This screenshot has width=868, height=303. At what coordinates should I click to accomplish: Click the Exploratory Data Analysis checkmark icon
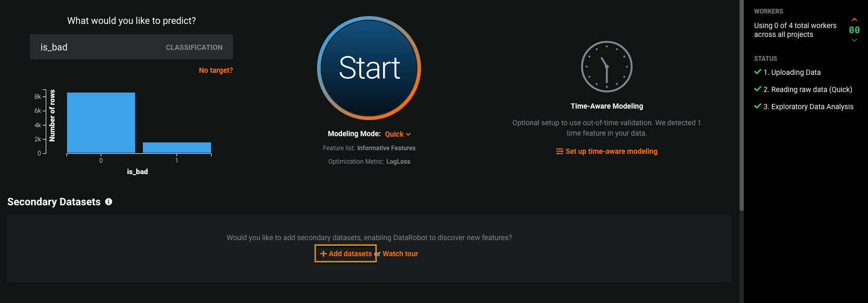(x=758, y=106)
